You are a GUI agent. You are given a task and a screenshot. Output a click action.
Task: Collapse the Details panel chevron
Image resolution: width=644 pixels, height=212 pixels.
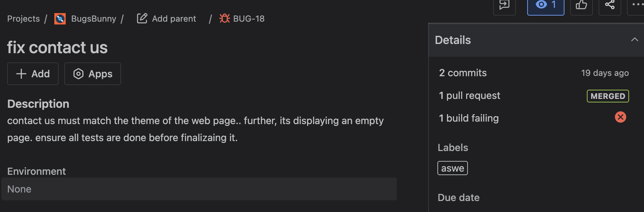tap(634, 40)
